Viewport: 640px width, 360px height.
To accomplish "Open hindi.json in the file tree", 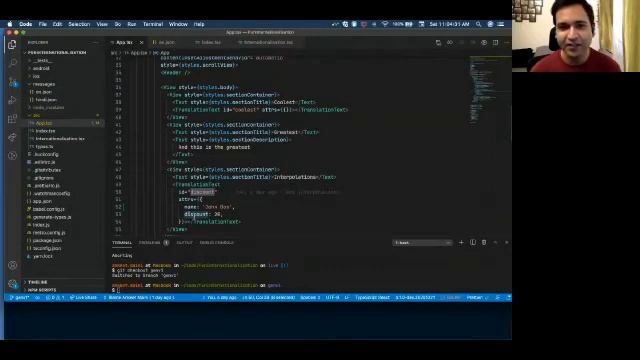I will (63, 100).
